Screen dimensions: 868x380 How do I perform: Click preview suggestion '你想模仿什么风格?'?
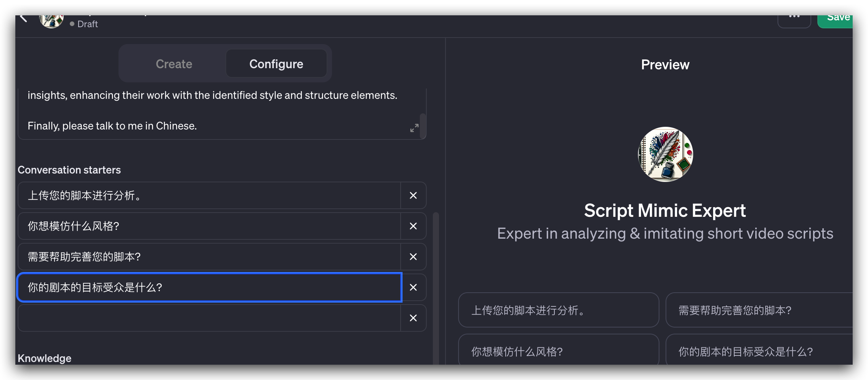click(x=559, y=349)
